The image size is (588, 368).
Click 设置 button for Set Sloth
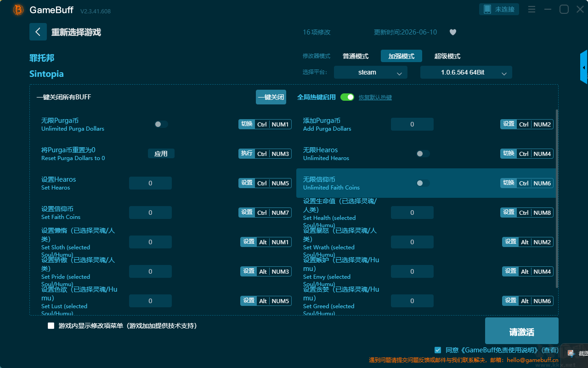tap(249, 242)
